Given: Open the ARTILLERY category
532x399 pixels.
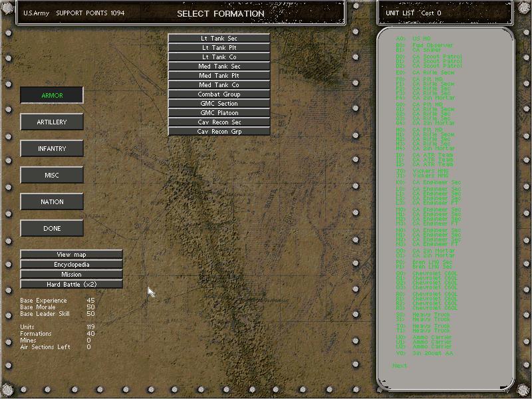Looking at the screenshot, I should click(52, 122).
